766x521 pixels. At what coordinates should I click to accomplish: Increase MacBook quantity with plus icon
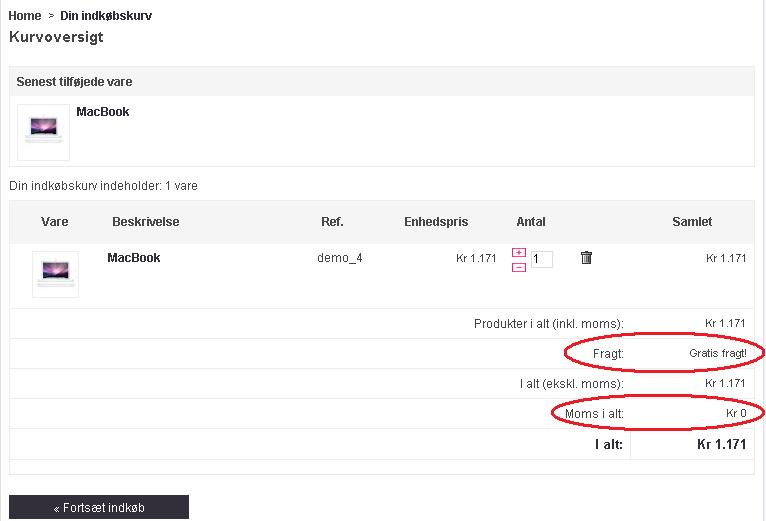(x=519, y=252)
